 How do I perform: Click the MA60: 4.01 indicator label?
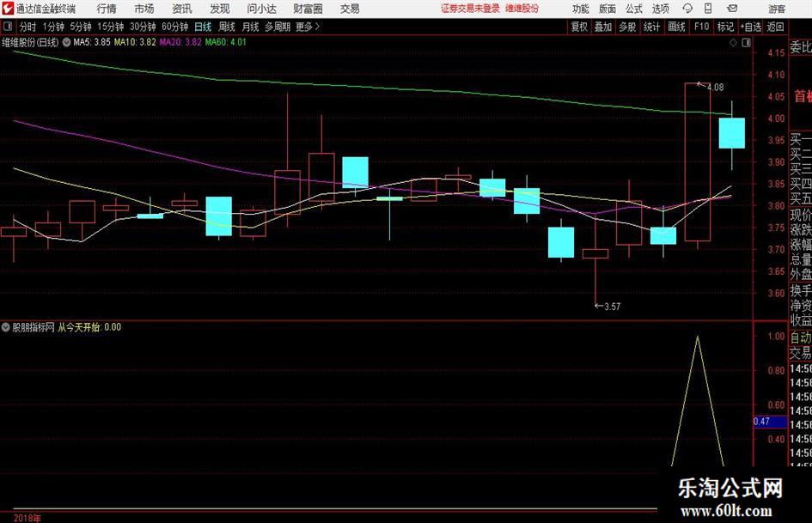pyautogui.click(x=226, y=42)
